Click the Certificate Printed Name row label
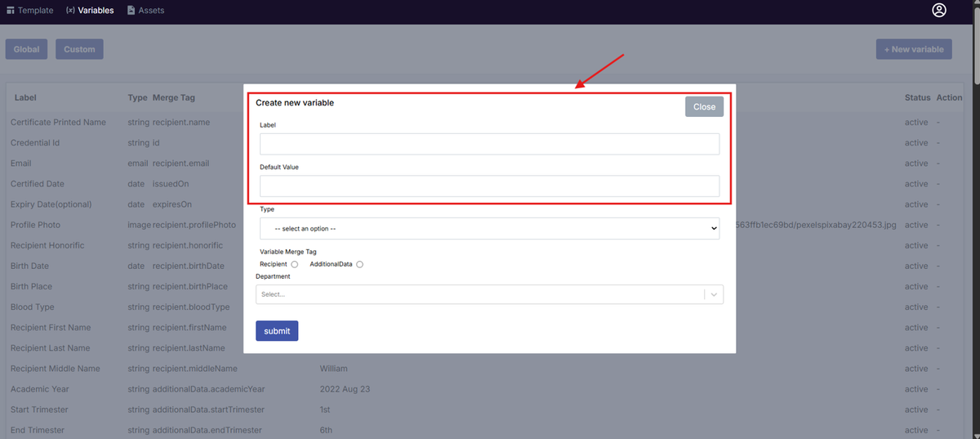The height and width of the screenshot is (439, 980). tap(58, 122)
